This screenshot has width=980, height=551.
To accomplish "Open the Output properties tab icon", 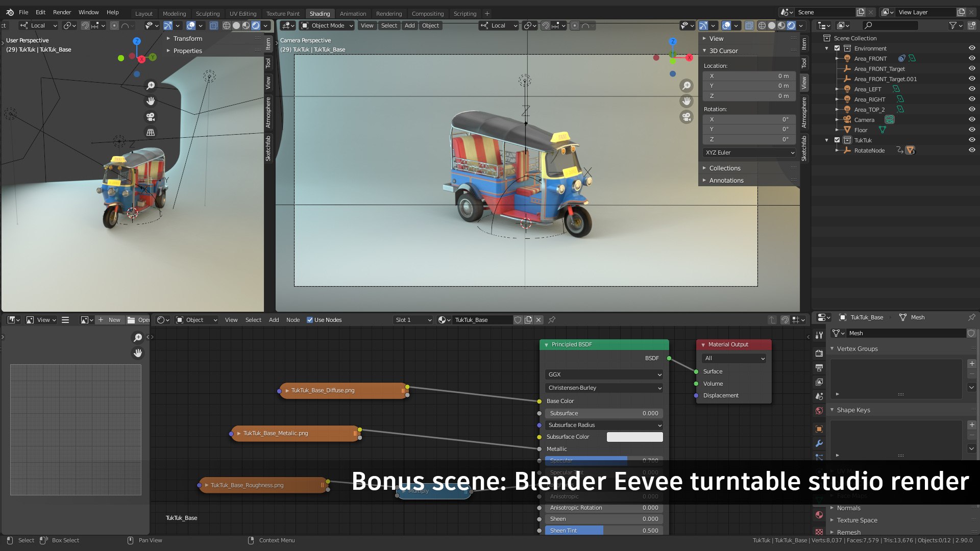I will 819,367.
